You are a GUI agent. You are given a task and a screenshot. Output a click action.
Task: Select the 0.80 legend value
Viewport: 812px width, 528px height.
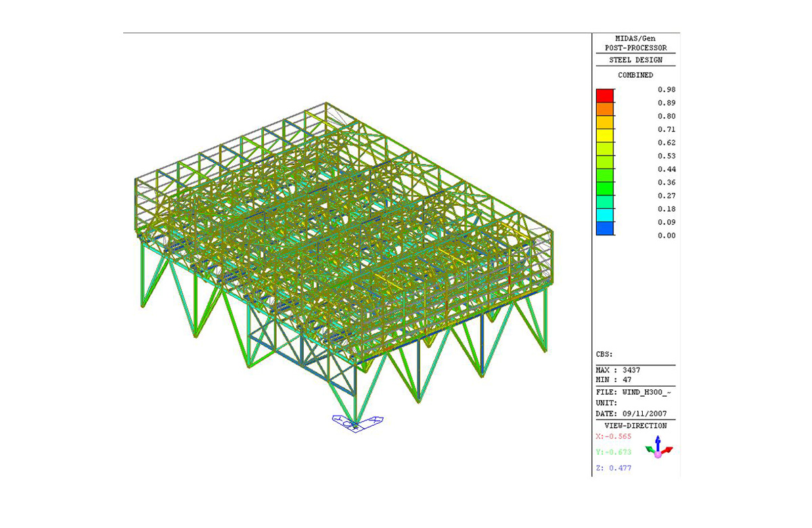pyautogui.click(x=666, y=116)
